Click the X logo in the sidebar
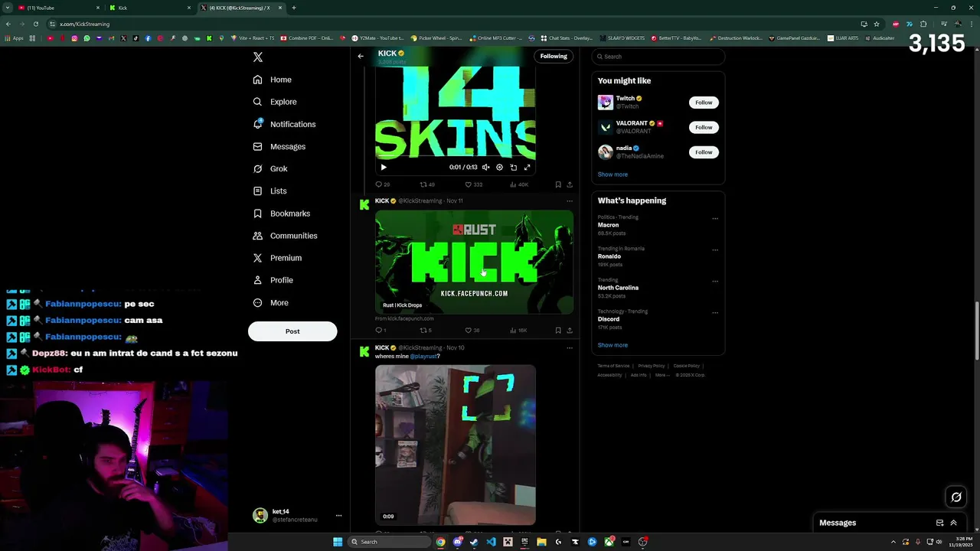The height and width of the screenshot is (551, 980). [258, 57]
